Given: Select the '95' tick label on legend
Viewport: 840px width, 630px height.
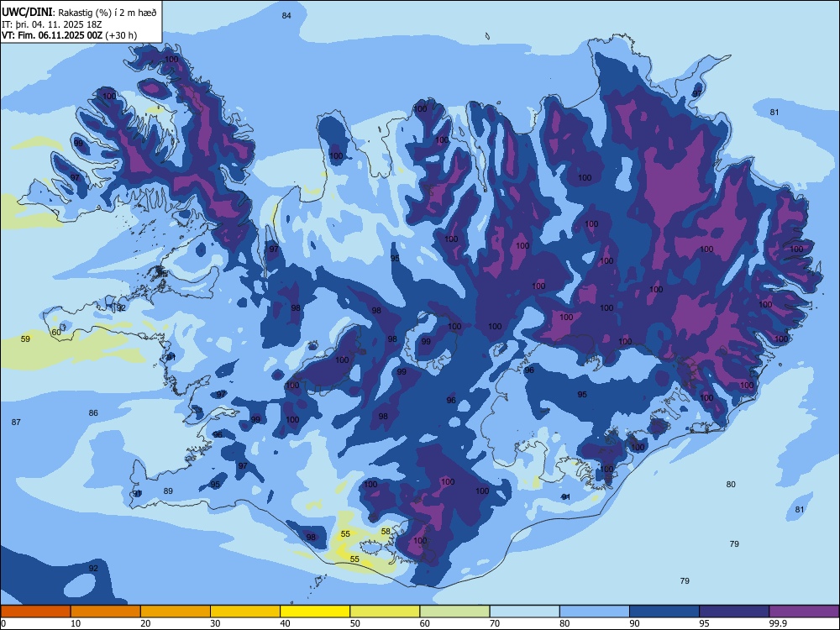Looking at the screenshot, I should (x=704, y=623).
